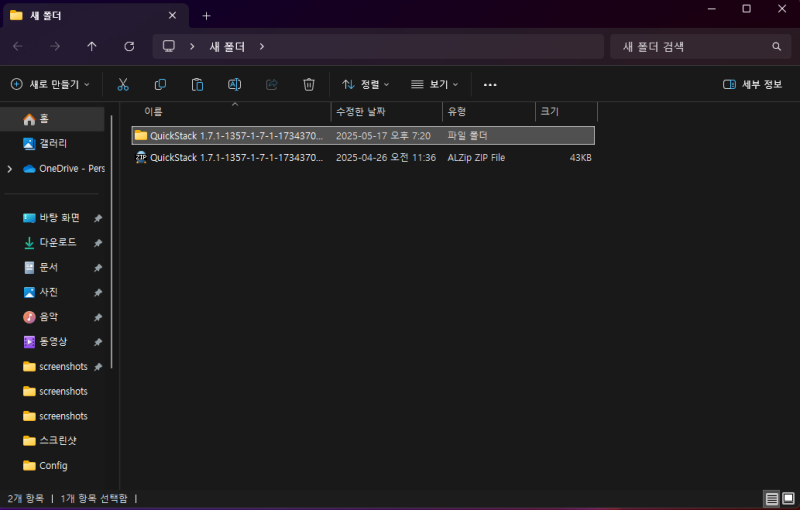Open the 새로 만들기 dropdown

tap(50, 84)
